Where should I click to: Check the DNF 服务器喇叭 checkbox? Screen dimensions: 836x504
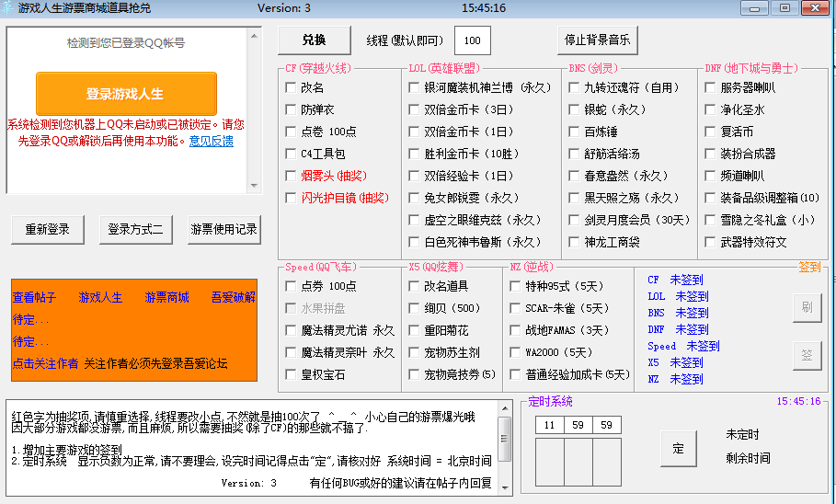710,87
